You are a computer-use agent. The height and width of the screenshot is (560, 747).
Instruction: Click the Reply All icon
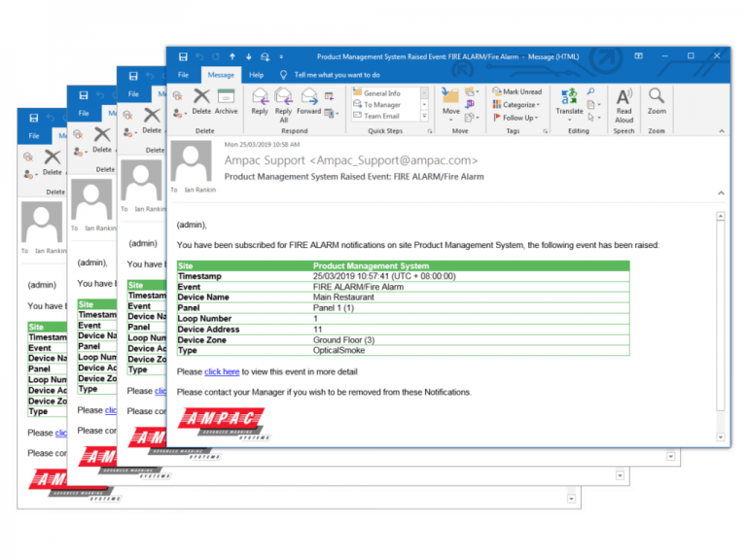coord(284,100)
